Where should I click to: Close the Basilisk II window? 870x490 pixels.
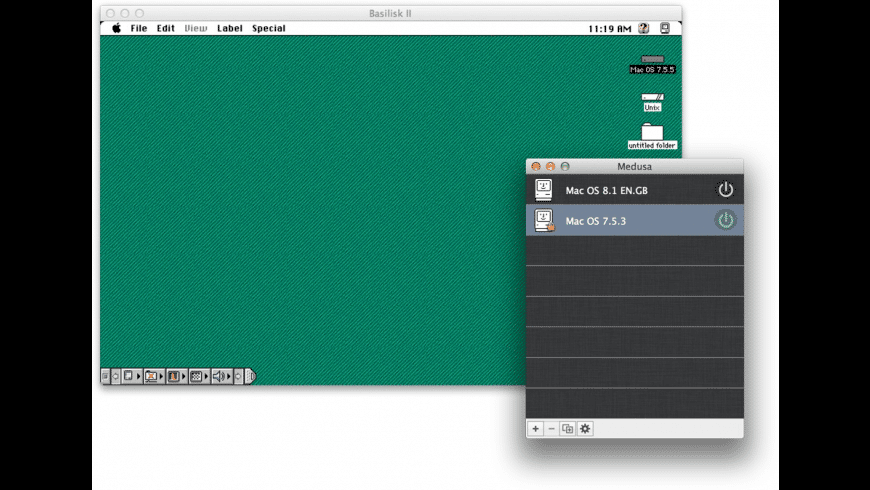click(x=110, y=13)
